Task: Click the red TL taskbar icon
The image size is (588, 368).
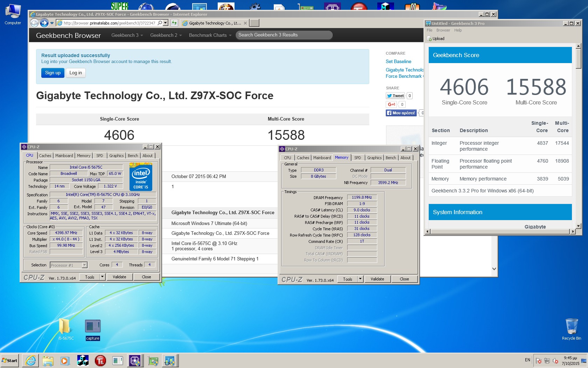Action: pyautogui.click(x=100, y=360)
